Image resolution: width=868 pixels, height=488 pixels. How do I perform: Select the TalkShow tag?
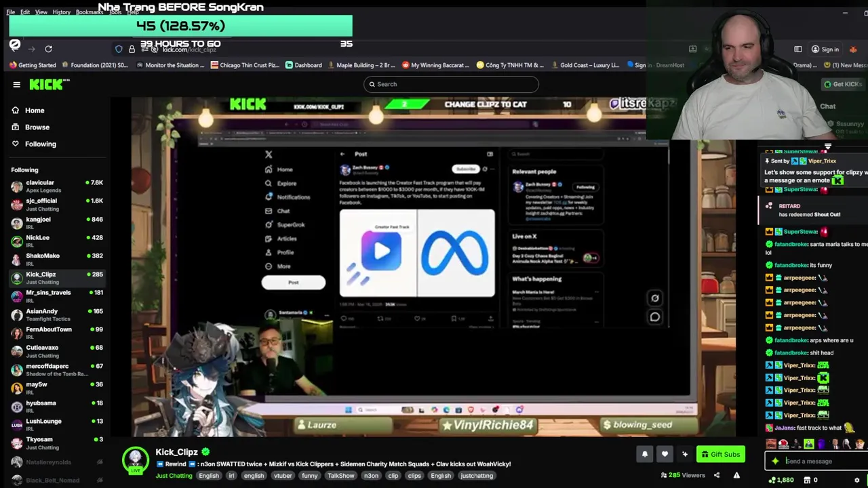(341, 476)
